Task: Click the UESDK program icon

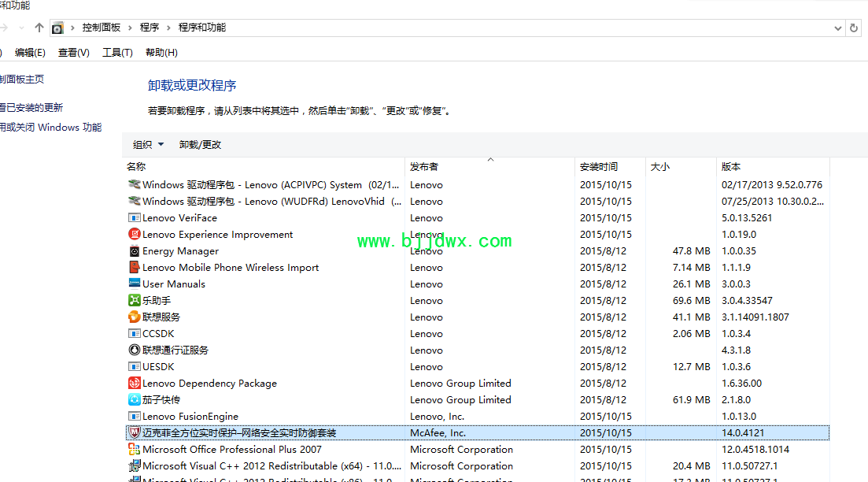Action: click(x=134, y=367)
